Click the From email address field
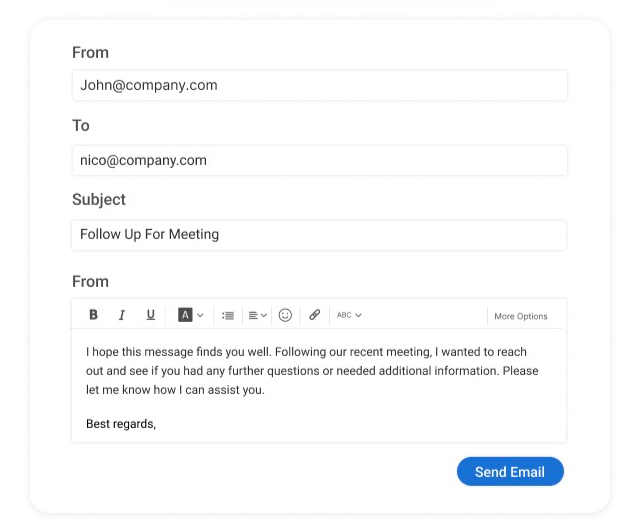 319,85
